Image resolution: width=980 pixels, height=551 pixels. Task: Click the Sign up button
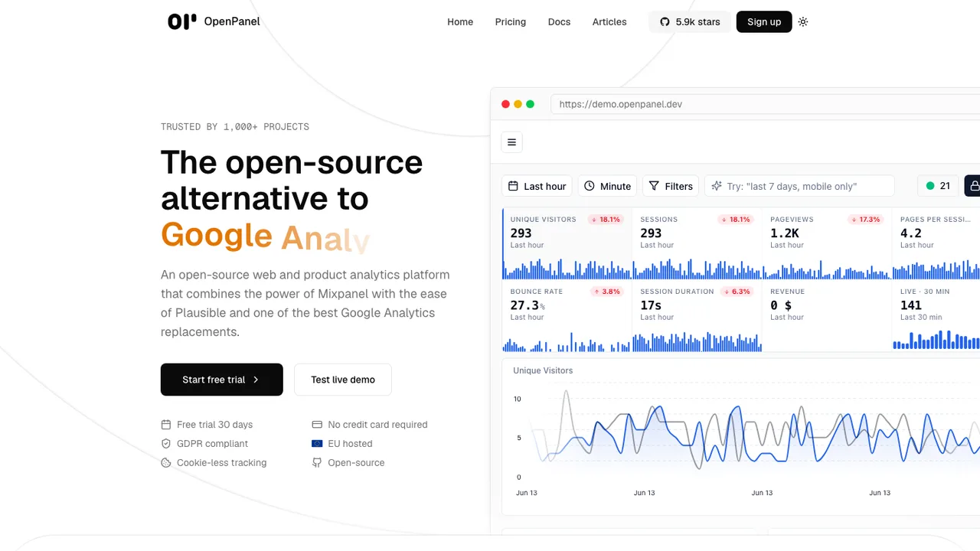point(764,22)
